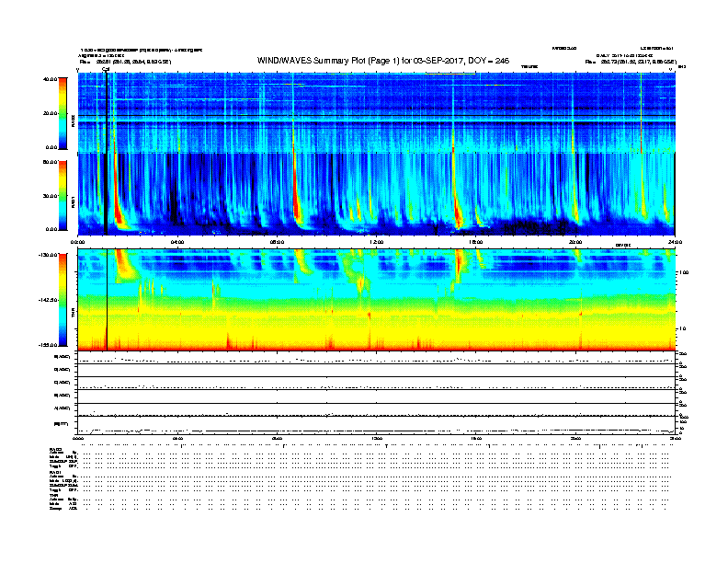728x563 pixels.
Task: Click the RAD2 intensity color bar
Action: click(63, 113)
